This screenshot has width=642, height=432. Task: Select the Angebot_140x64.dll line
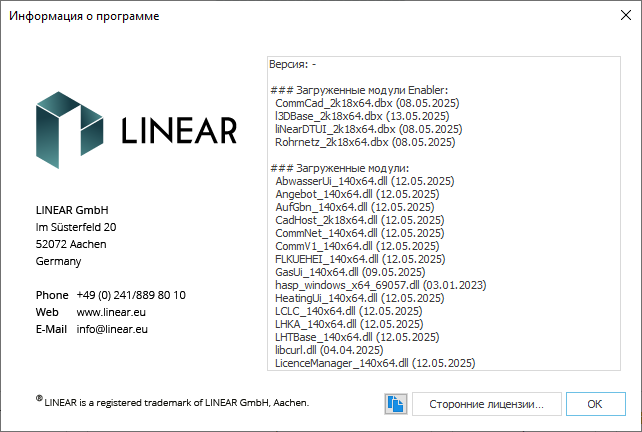[357, 194]
